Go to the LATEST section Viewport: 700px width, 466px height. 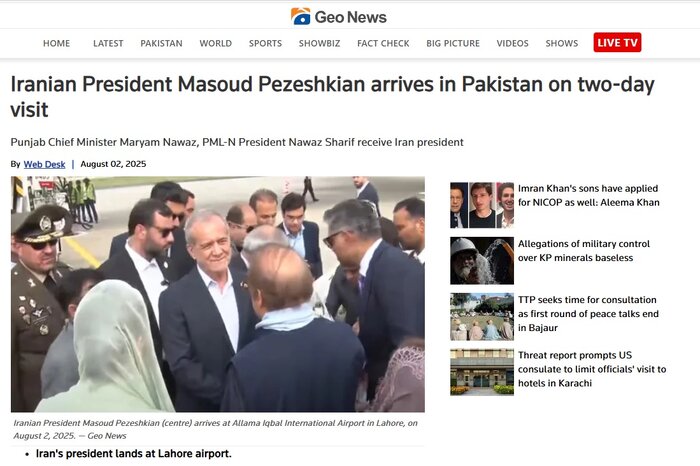[108, 43]
